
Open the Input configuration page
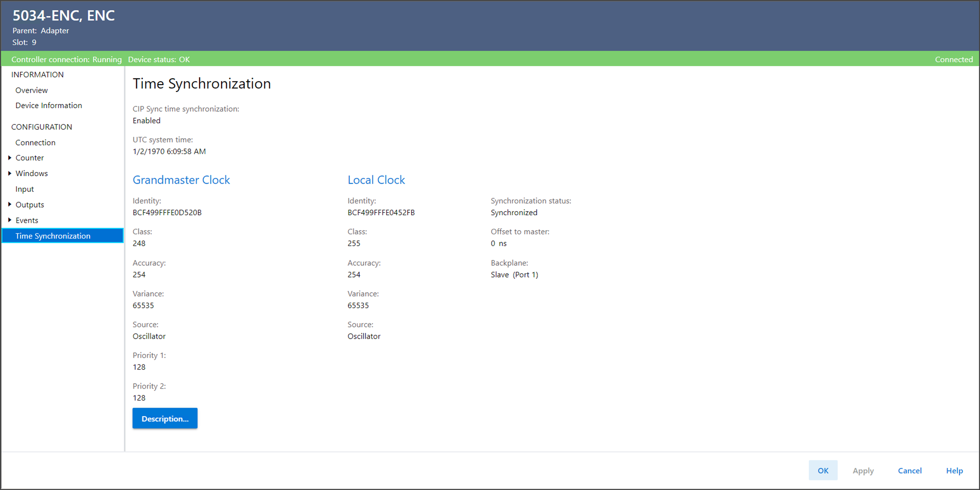click(25, 189)
